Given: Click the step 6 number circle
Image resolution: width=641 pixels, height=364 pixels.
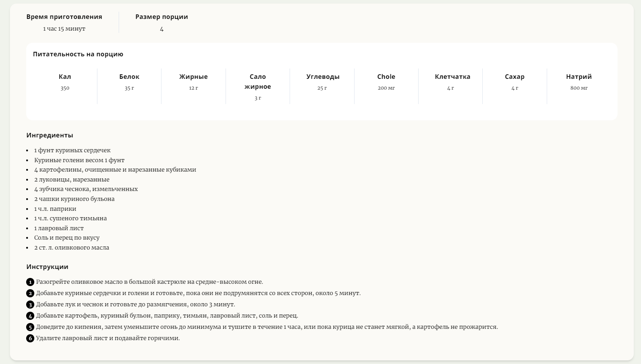Looking at the screenshot, I should pyautogui.click(x=30, y=338).
